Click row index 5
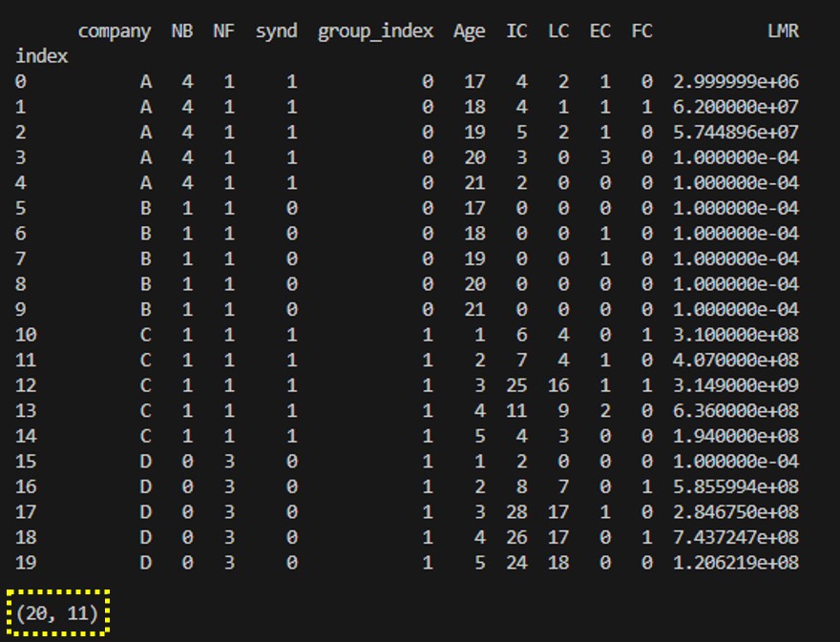 pyautogui.click(x=21, y=208)
